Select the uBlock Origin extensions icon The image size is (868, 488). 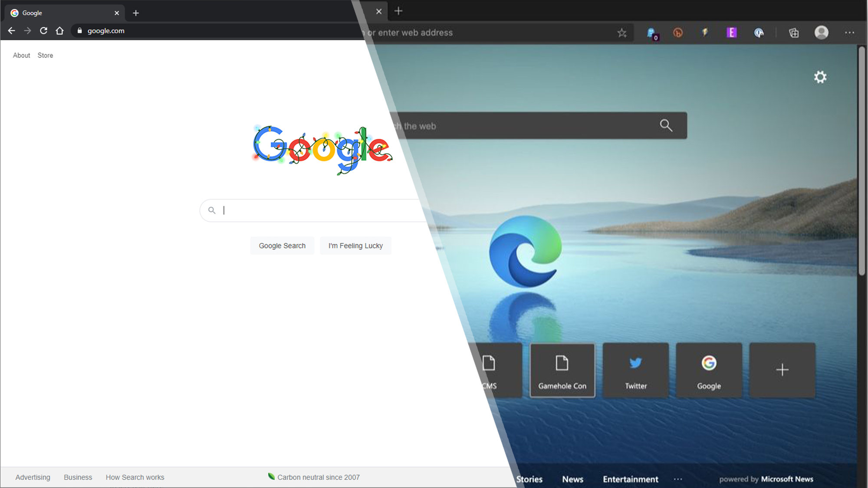click(678, 33)
